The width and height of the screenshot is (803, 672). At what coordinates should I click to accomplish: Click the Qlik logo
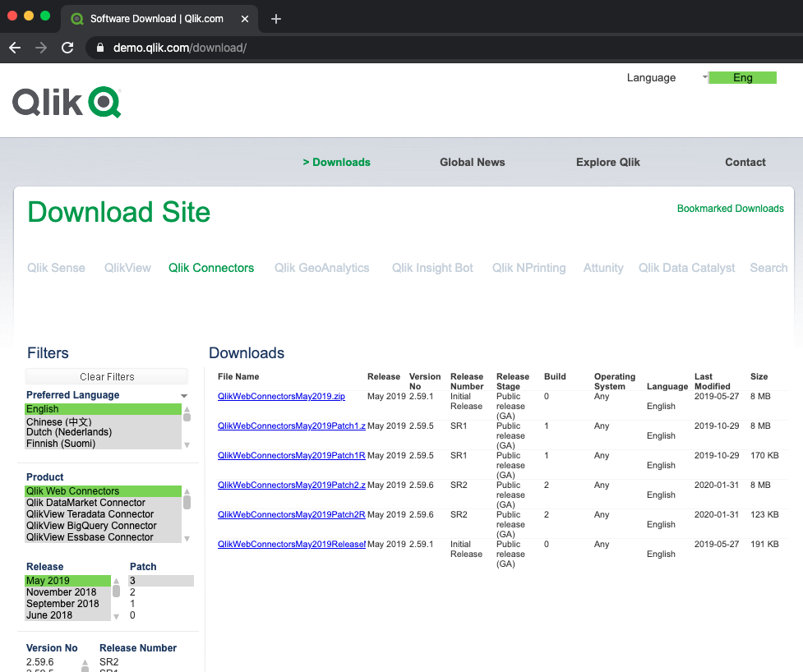[66, 102]
